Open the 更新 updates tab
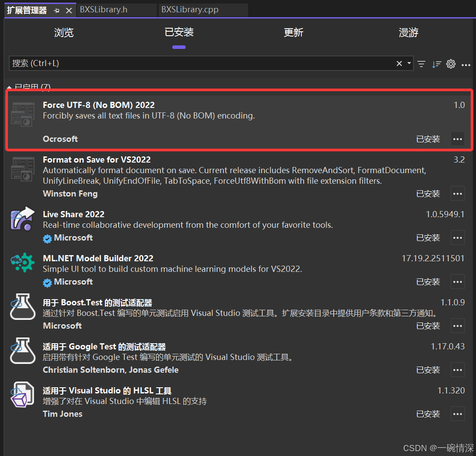Image resolution: width=476 pixels, height=456 pixels. pyautogui.click(x=293, y=33)
